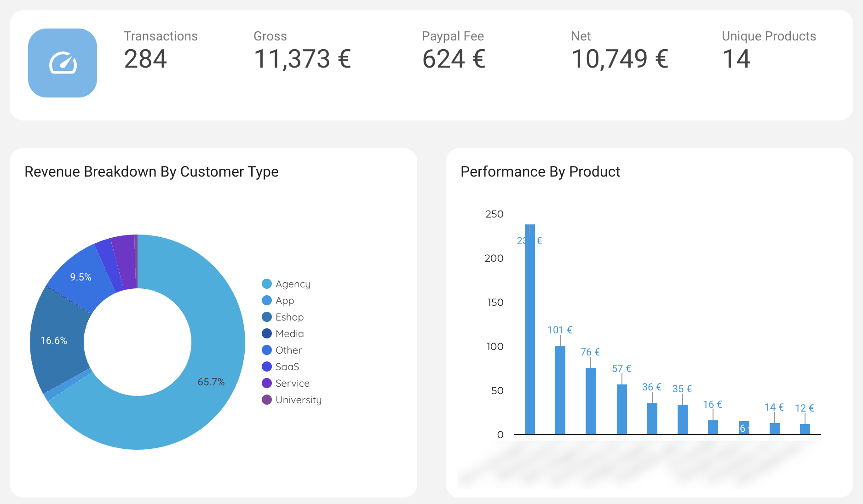The image size is (863, 504).
Task: Click the Eshop legend entry
Action: click(283, 317)
